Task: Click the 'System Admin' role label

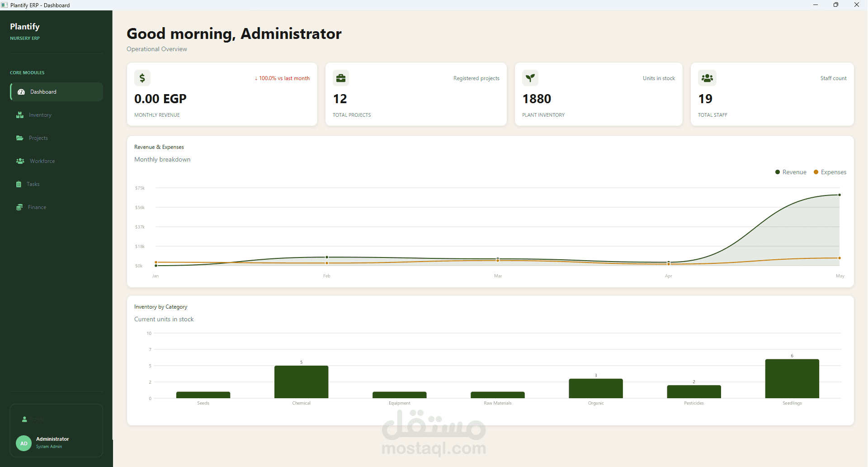Action: (49, 447)
